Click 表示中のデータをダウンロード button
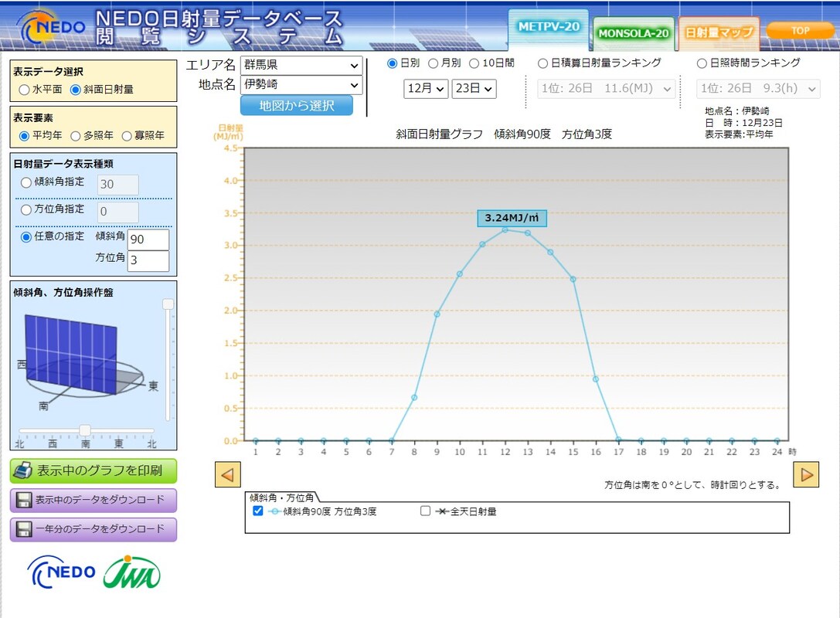The width and height of the screenshot is (840, 618). pyautogui.click(x=94, y=500)
